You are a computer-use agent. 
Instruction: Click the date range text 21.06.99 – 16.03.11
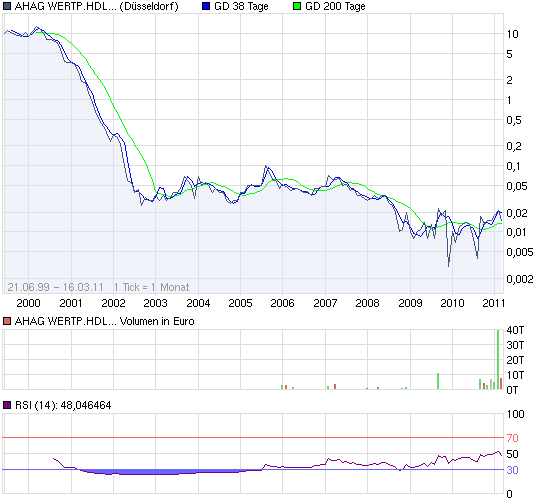[x=56, y=287]
